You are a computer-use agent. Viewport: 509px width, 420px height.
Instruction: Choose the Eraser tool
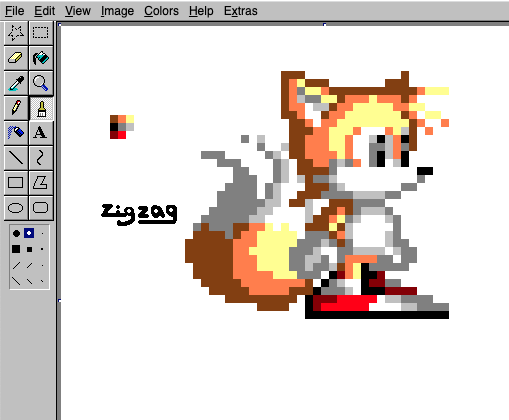[16, 58]
